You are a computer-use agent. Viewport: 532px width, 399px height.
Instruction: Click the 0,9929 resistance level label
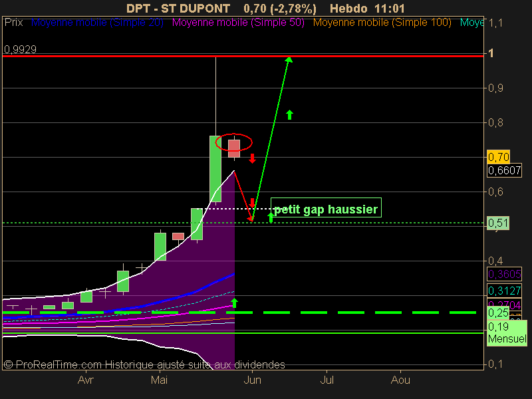point(20,49)
